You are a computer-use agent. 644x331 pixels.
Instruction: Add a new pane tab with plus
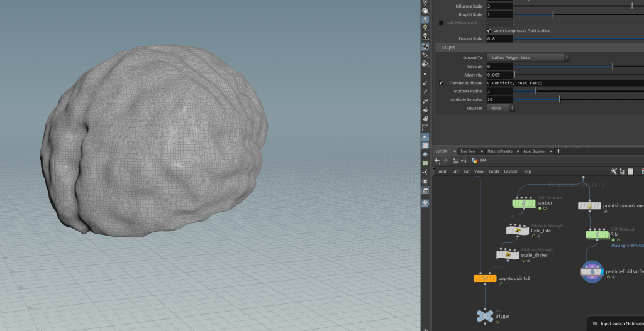click(x=558, y=151)
